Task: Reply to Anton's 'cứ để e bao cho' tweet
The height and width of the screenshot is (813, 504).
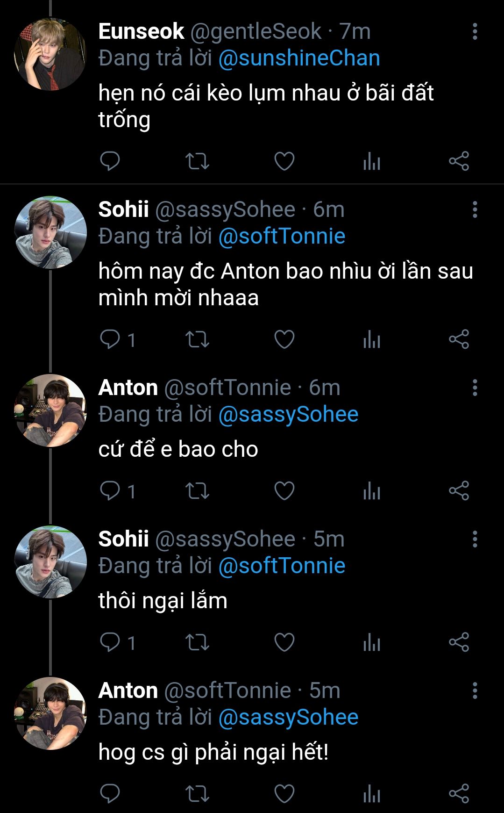Action: pos(110,491)
